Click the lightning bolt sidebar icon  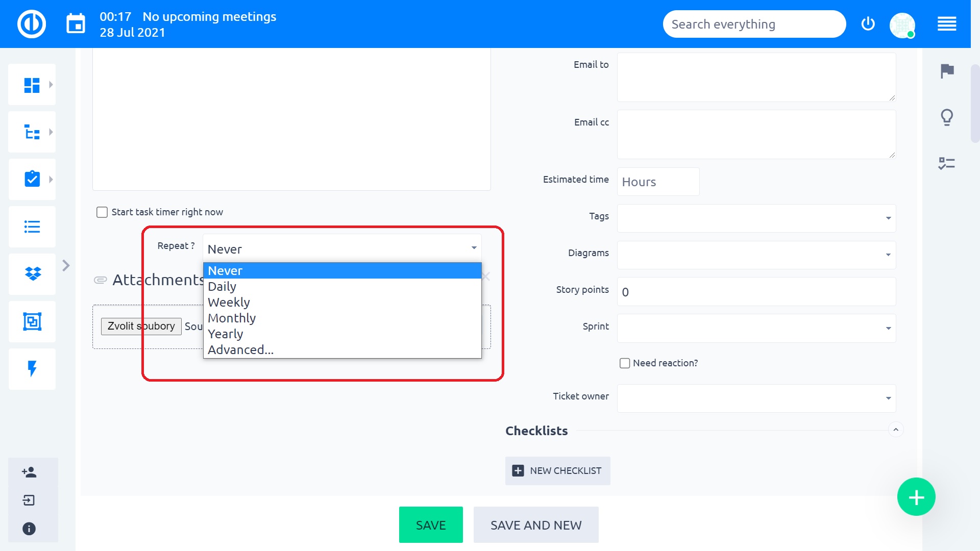tap(32, 368)
